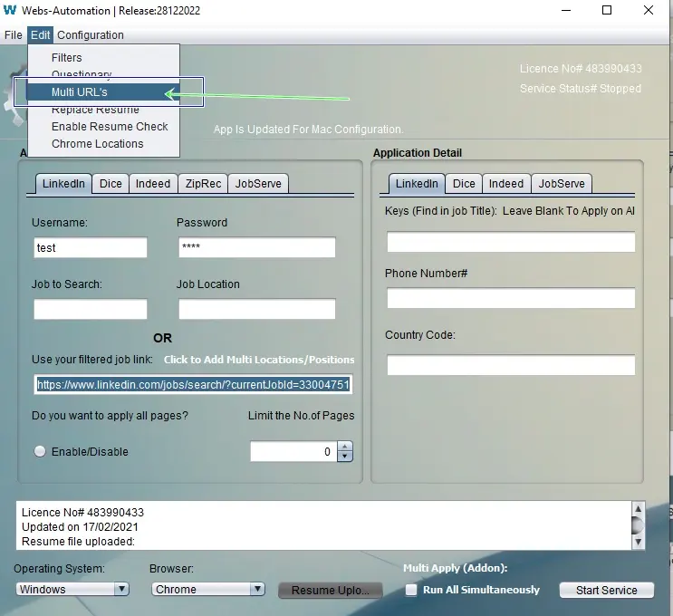The image size is (673, 616).
Task: Toggle Enable/Disable radio button
Action: (40, 451)
